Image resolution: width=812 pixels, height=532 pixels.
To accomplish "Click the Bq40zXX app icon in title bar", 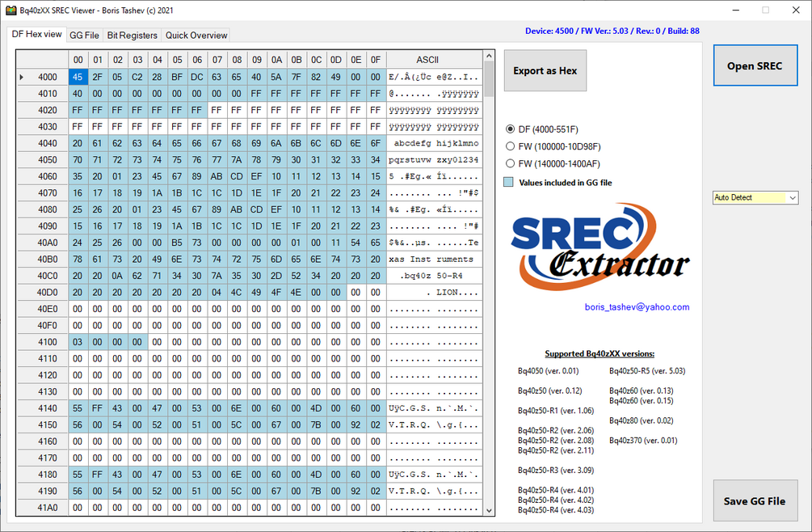I will [x=11, y=10].
